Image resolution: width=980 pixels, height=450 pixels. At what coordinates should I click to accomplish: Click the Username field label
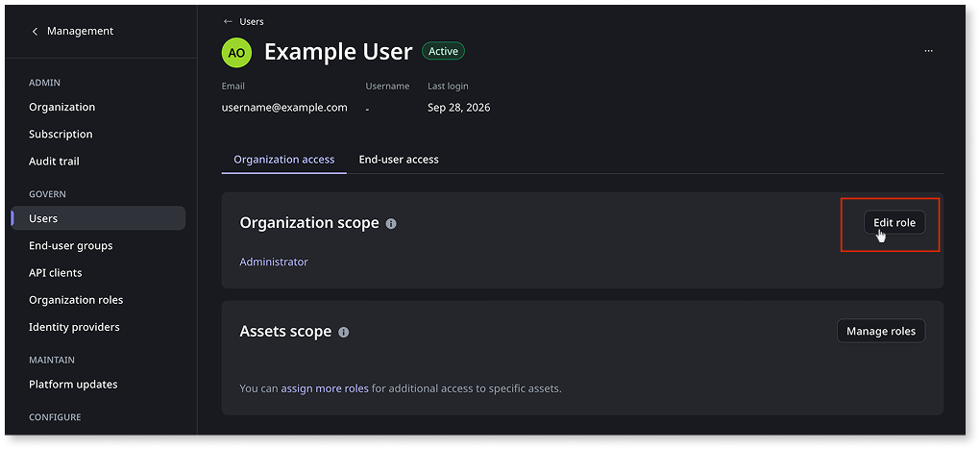(x=387, y=87)
